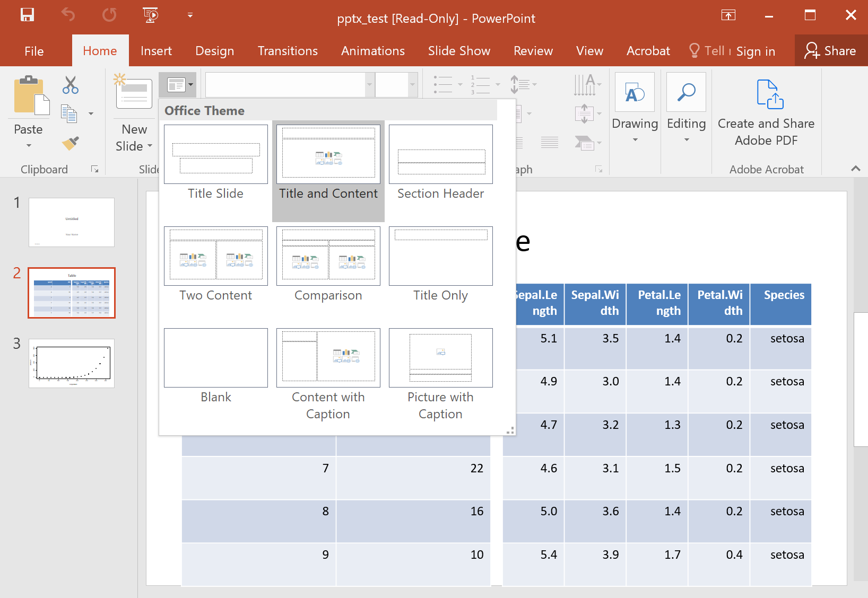Click the Editing magnifier icon
This screenshot has height=598, width=868.
pos(686,93)
